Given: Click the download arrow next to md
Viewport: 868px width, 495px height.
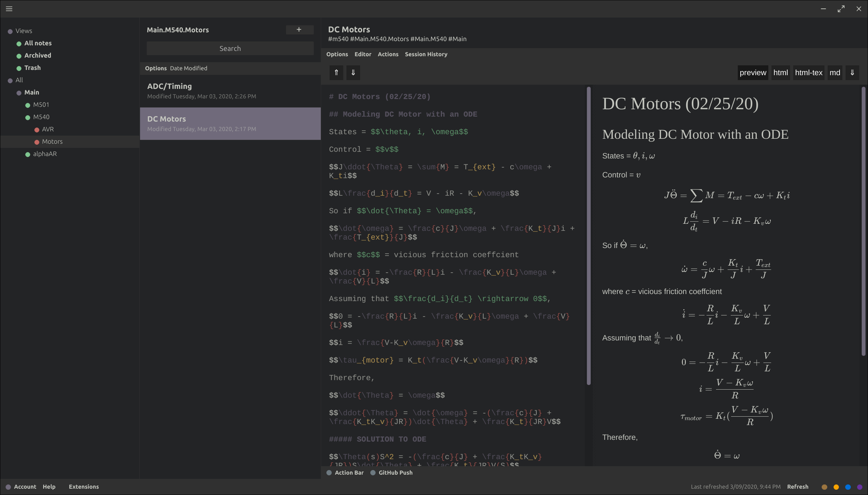Looking at the screenshot, I should tap(852, 72).
